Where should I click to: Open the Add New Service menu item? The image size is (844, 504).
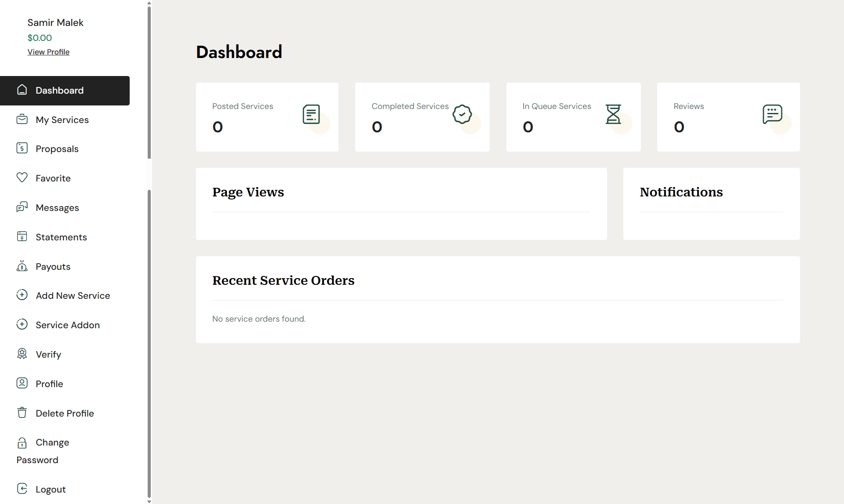point(73,296)
